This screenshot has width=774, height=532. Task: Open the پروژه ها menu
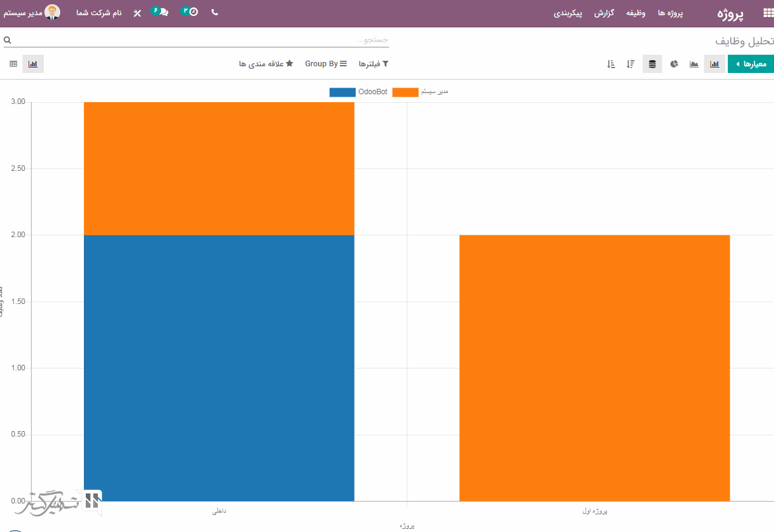671,13
